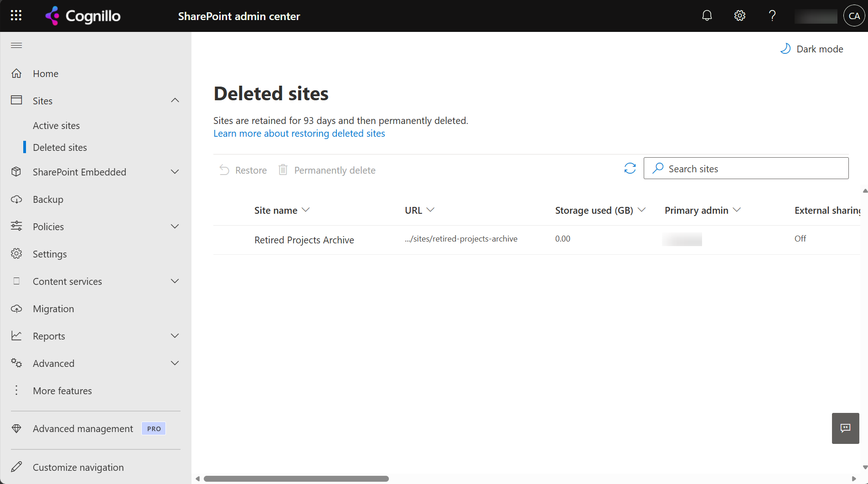Click the refresh icon beside search
The image size is (868, 484).
tap(630, 168)
